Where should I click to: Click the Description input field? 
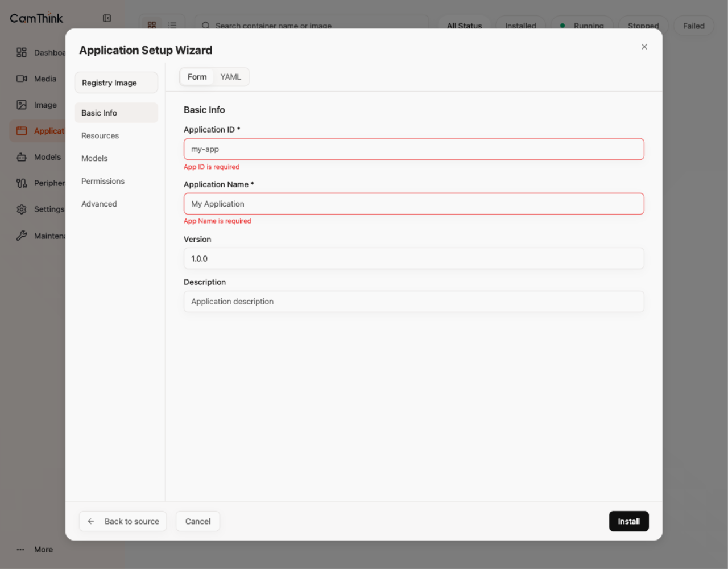pos(414,302)
